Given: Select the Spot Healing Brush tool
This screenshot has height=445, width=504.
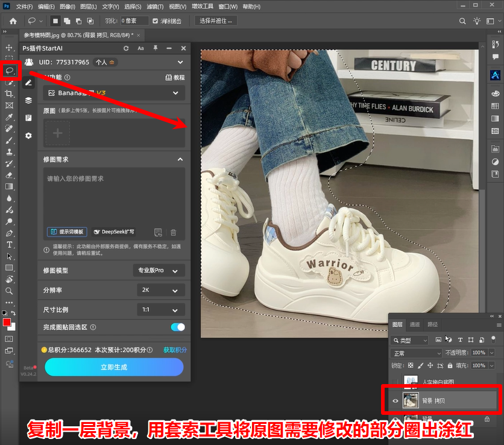Looking at the screenshot, I should tap(9, 128).
